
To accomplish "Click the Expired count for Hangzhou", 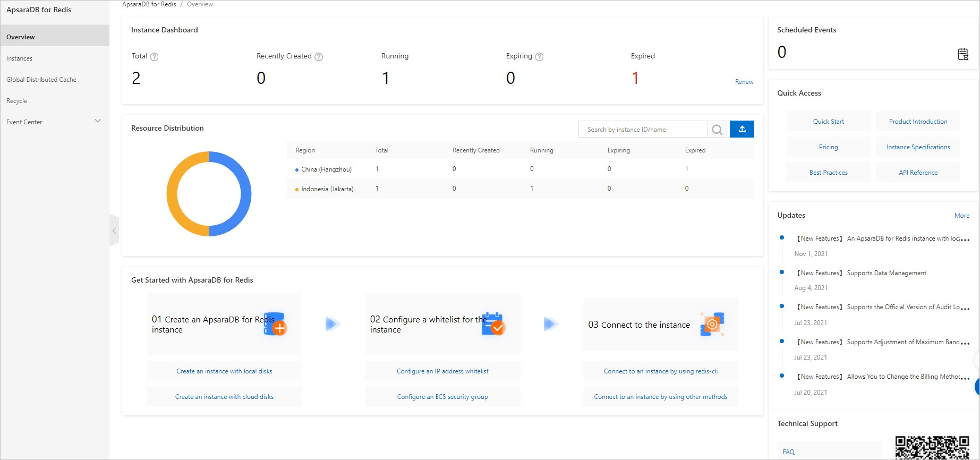I will tap(686, 169).
